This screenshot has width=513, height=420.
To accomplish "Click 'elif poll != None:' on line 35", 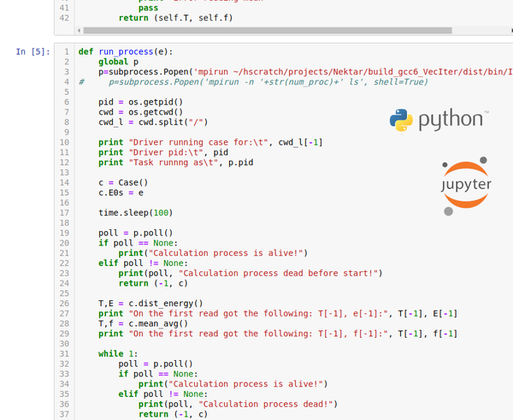I will (163, 394).
